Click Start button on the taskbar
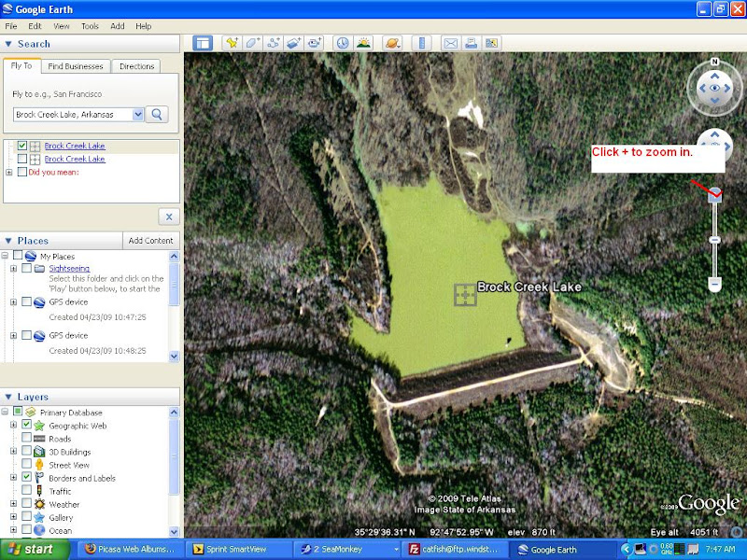This screenshot has height=560, width=747. tap(29, 550)
